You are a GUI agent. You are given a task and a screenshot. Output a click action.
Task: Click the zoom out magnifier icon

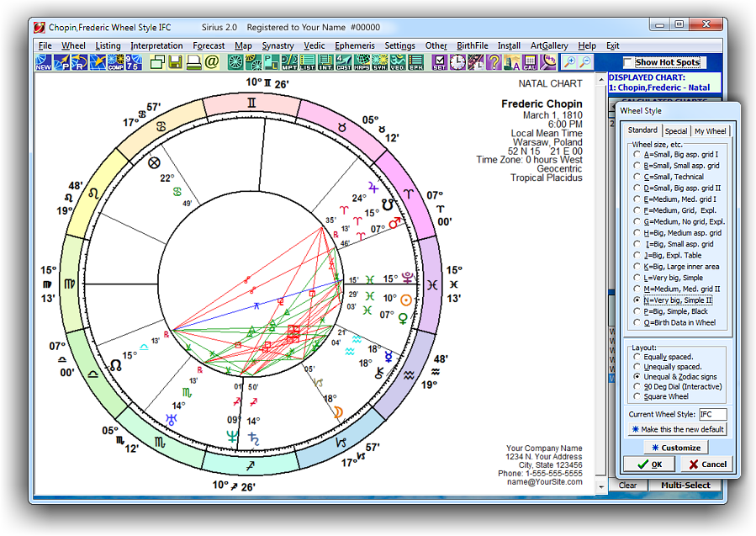point(585,62)
